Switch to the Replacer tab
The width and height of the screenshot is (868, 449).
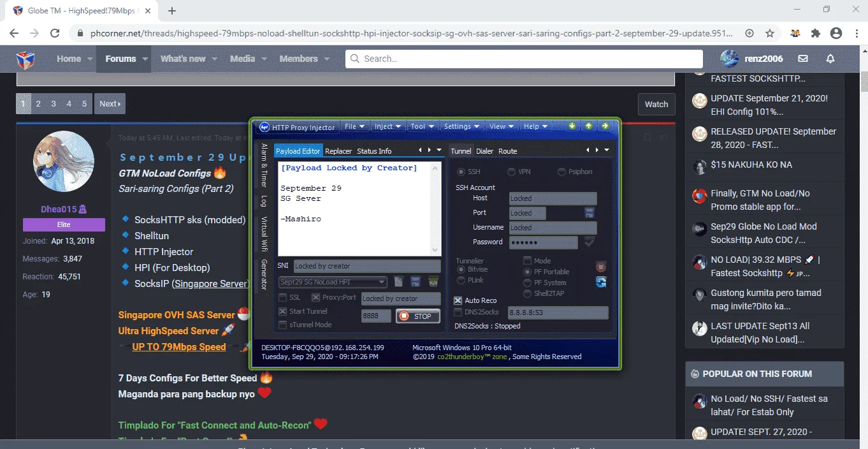tap(338, 151)
